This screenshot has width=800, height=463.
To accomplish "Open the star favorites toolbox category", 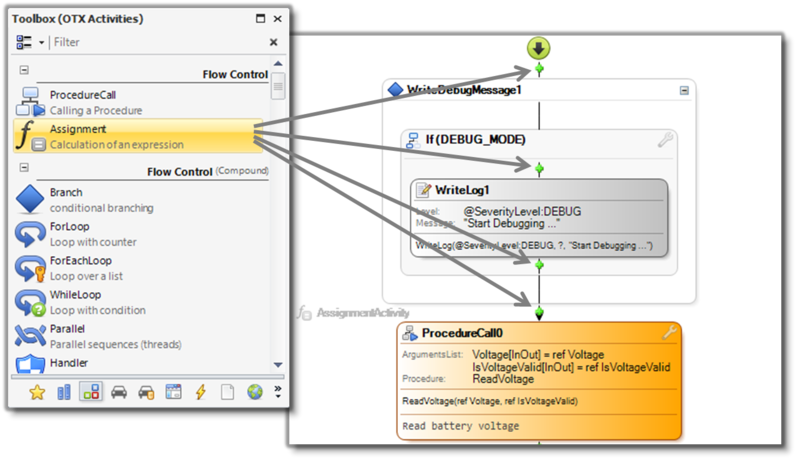I will (37, 392).
